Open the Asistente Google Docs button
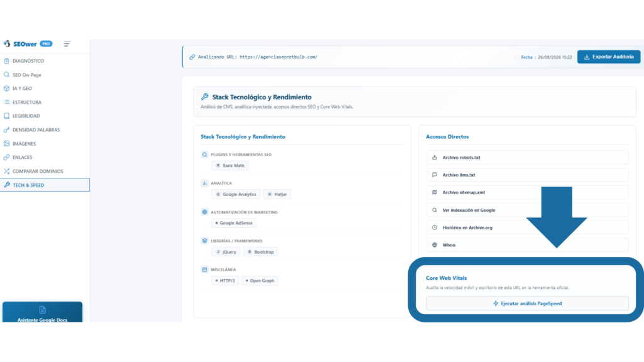This screenshot has height=362, width=644. coord(42,312)
